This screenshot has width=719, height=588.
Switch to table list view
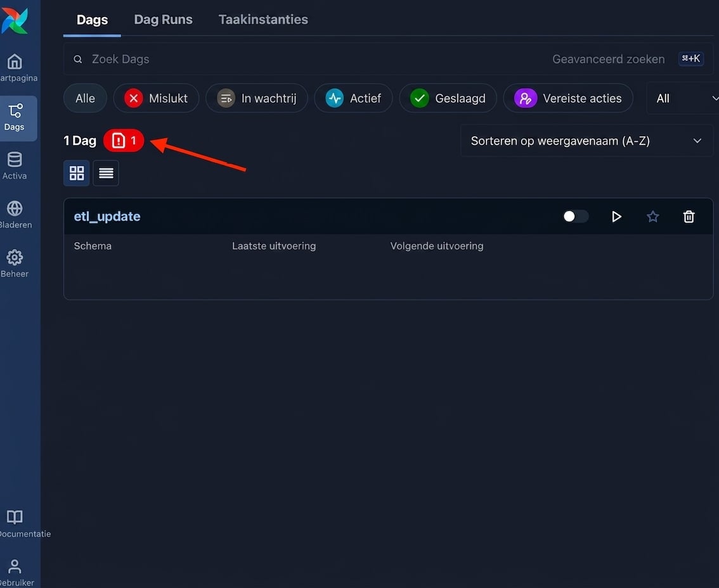(x=106, y=173)
